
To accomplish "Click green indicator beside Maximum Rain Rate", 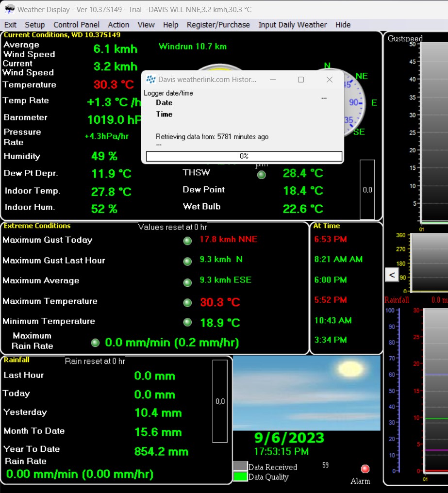I will click(95, 343).
